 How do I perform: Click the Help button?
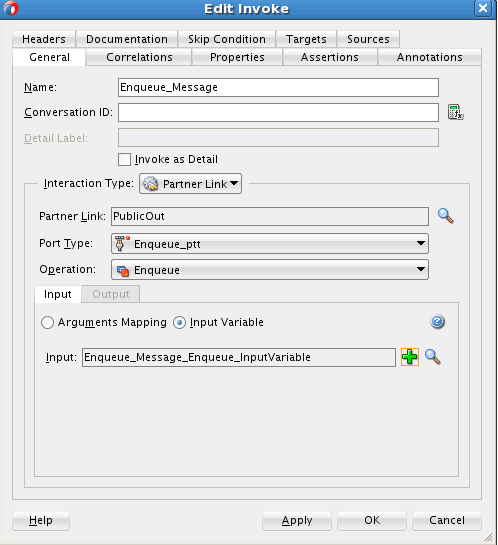click(x=41, y=520)
